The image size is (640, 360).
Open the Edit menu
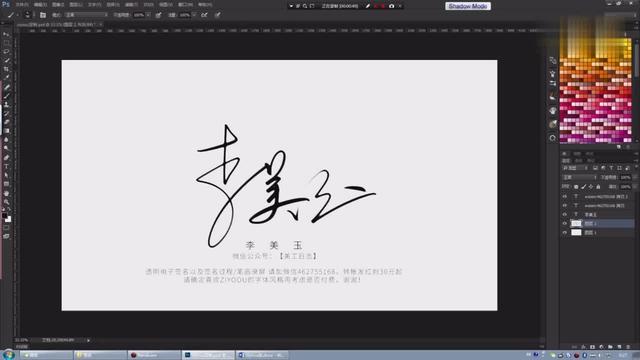point(40,5)
